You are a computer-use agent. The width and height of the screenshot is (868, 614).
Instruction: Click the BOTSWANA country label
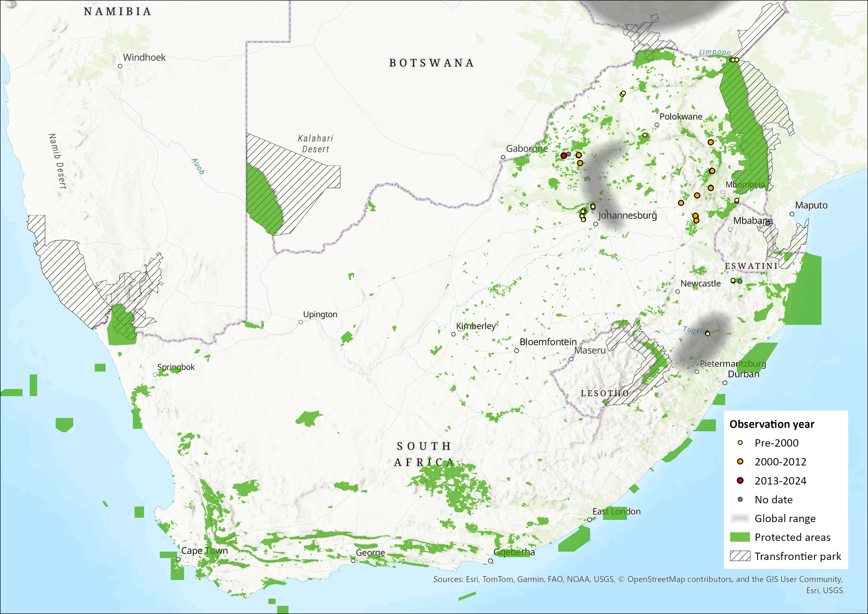pos(431,63)
